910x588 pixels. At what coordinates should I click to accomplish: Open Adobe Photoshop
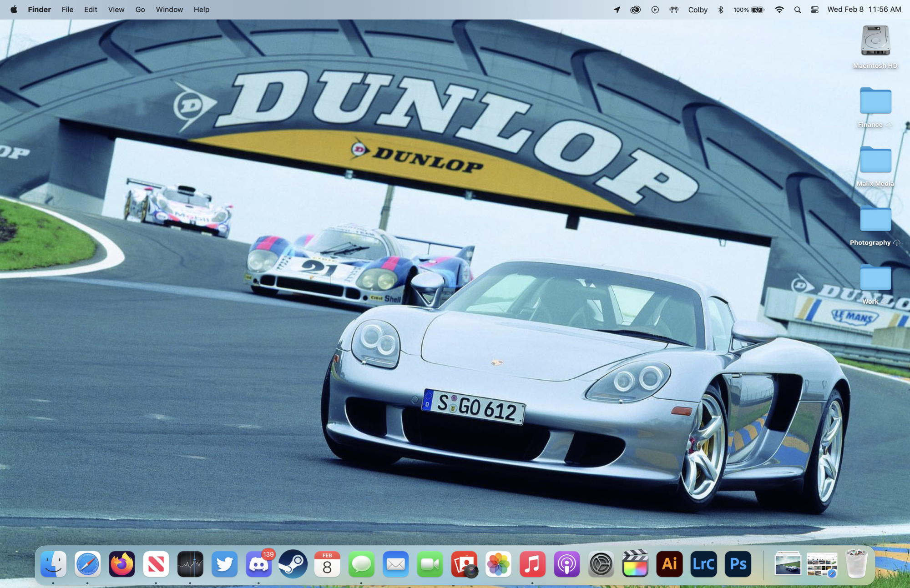[x=738, y=564]
